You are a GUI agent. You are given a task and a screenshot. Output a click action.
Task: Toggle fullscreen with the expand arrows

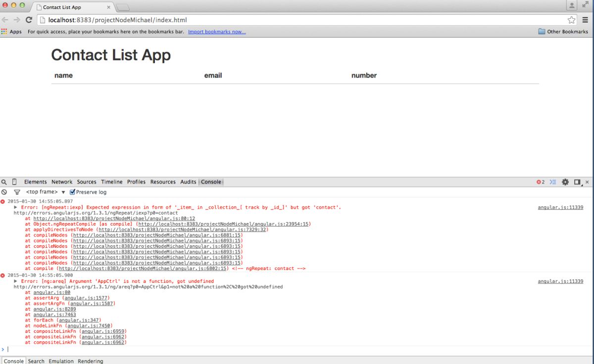pos(586,5)
